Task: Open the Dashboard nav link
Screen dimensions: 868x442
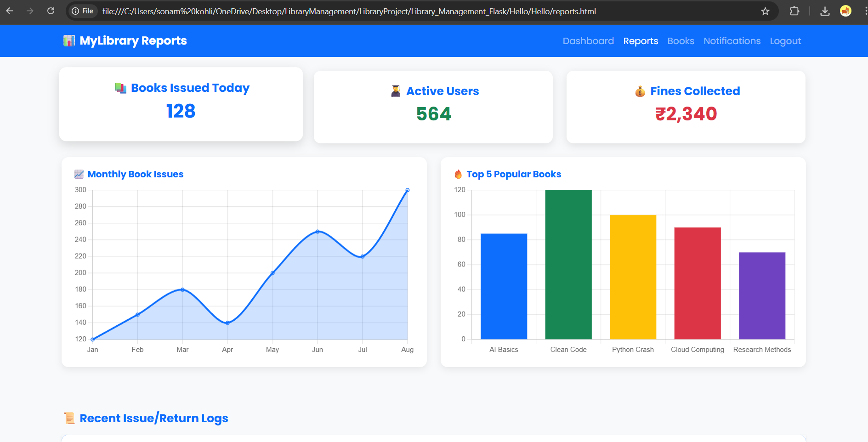Action: click(x=588, y=41)
